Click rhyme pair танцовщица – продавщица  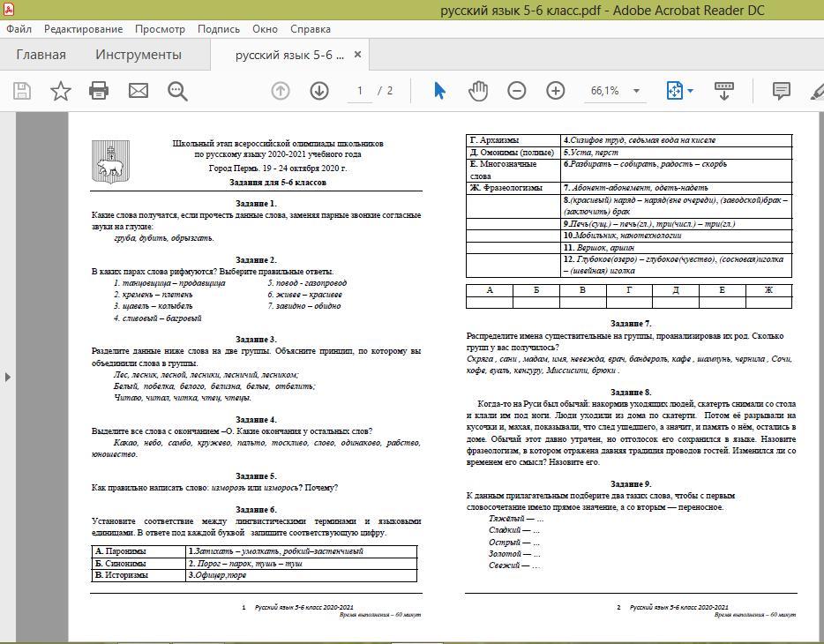(x=169, y=283)
